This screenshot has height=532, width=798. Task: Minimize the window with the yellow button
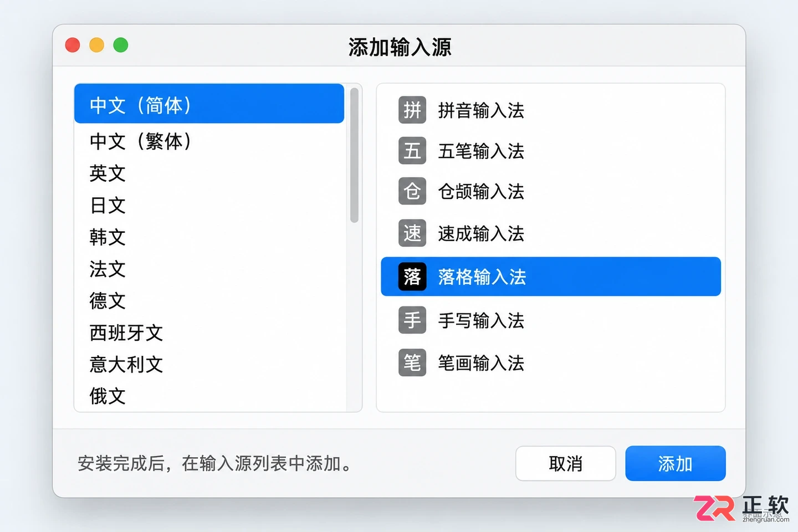pos(97,45)
